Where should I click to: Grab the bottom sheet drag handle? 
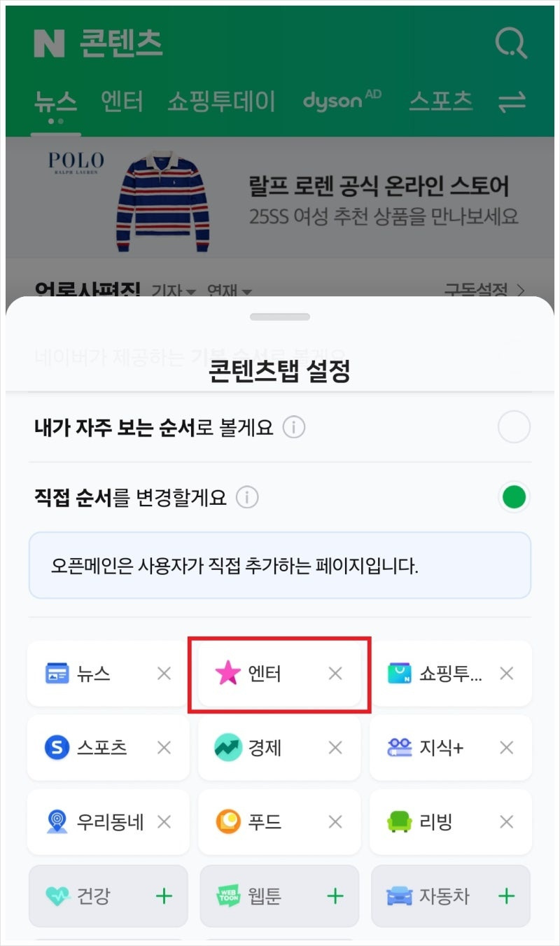click(x=280, y=317)
